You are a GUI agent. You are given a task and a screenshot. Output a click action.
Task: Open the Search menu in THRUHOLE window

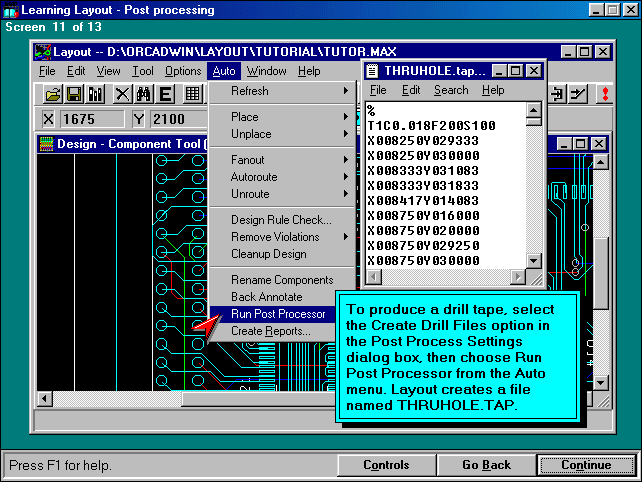point(451,90)
